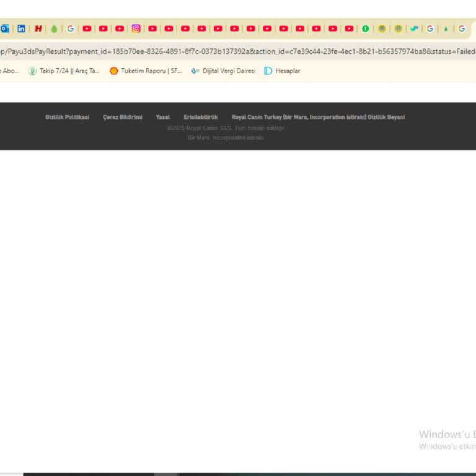This screenshot has height=476, width=476.
Task: Open the small green triangle favicon tab
Action: coord(446,29)
